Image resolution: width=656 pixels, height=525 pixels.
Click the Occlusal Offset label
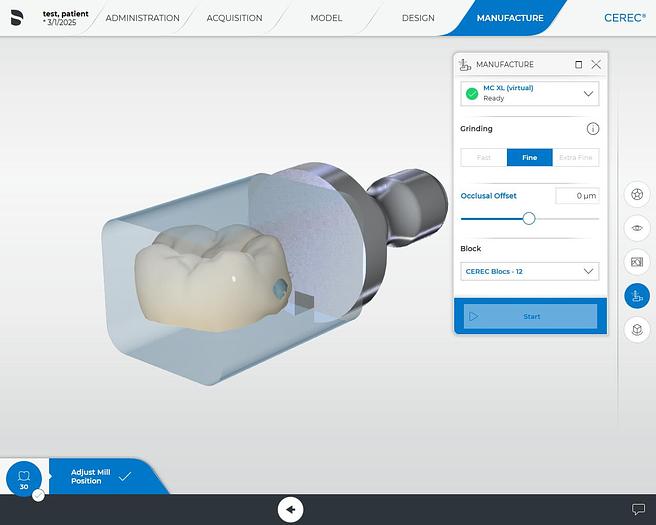(488, 196)
